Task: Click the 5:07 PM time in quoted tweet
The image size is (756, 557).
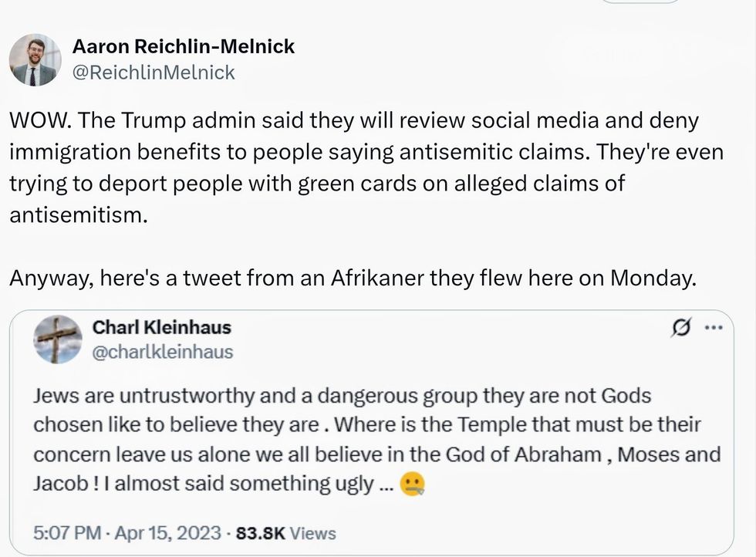Action: click(66, 532)
